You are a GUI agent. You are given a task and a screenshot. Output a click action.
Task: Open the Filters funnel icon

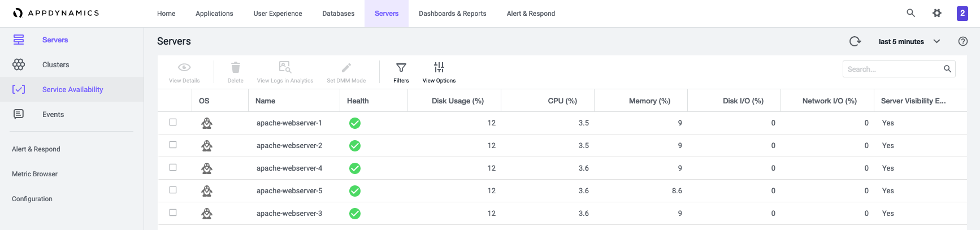401,68
